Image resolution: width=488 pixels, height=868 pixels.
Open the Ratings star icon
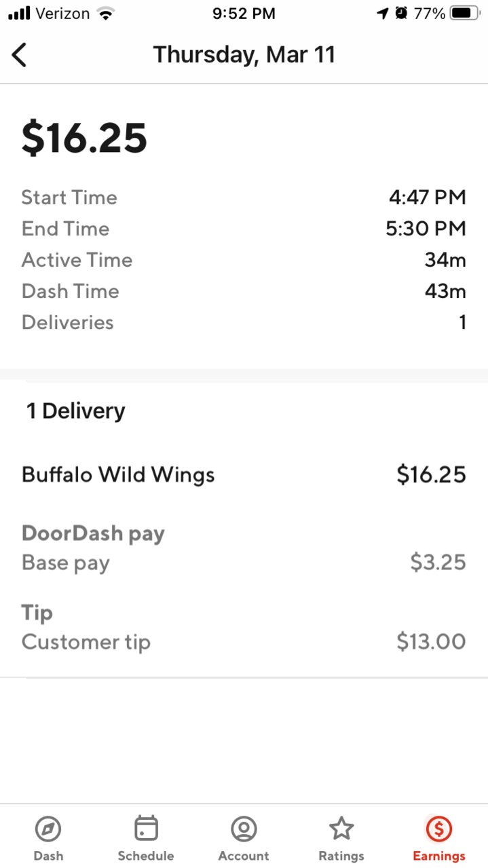[x=341, y=828]
